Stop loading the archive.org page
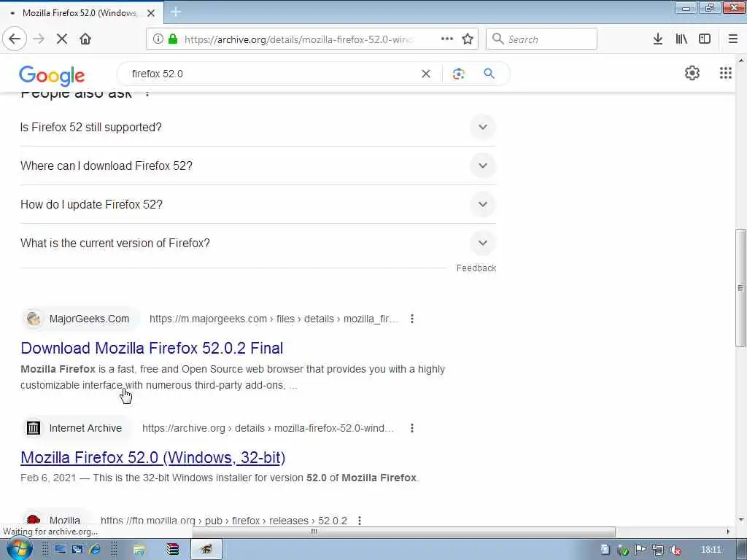Screen dimensions: 747x560 click(62, 39)
